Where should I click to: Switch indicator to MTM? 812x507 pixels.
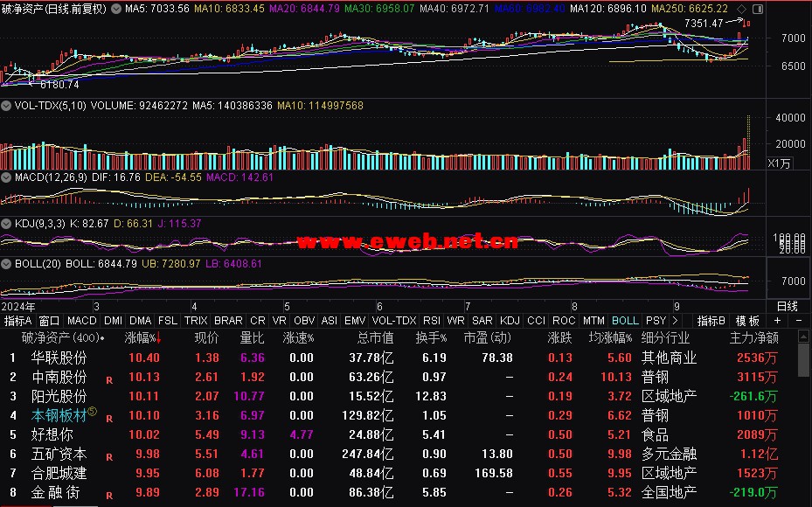click(x=593, y=321)
